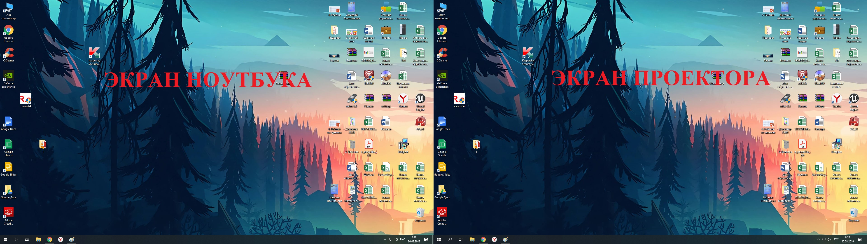The image size is (868, 244).
Task: Click Start button on left taskbar
Action: click(5, 240)
